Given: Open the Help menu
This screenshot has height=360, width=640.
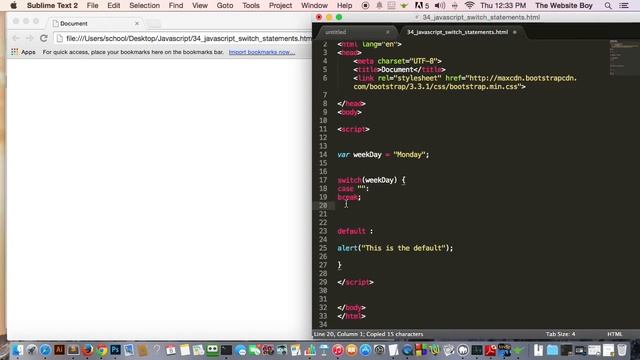Looking at the screenshot, I should point(344,5).
